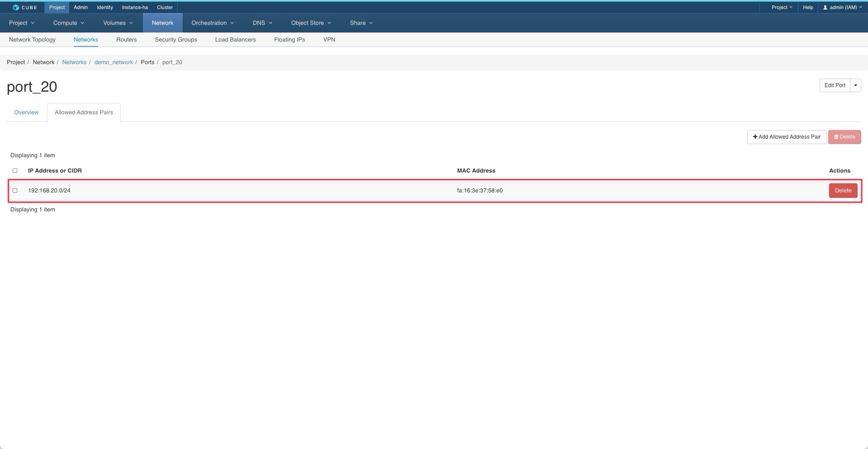Click the port_20 breadcrumb text
The image size is (868, 449).
[x=172, y=62]
